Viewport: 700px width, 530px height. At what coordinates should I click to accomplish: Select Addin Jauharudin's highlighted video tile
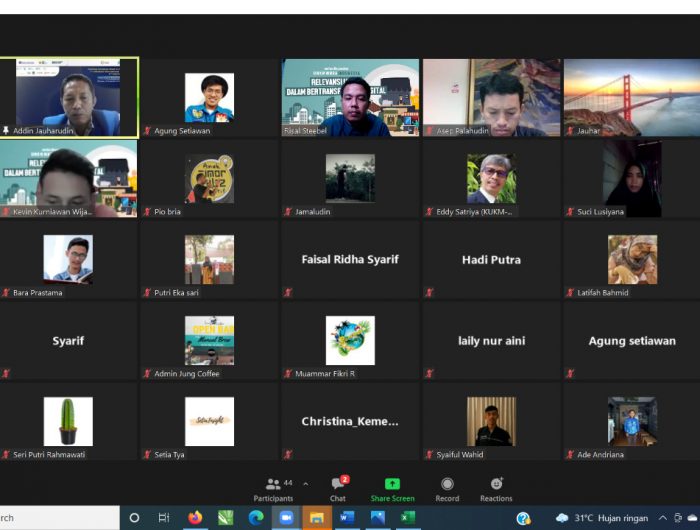(x=69, y=96)
